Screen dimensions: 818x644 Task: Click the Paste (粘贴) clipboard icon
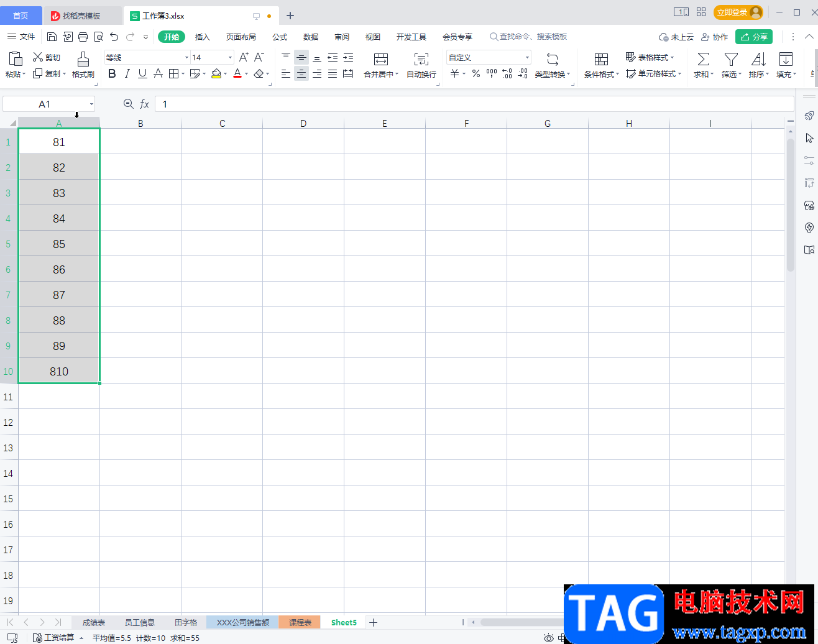click(16, 59)
